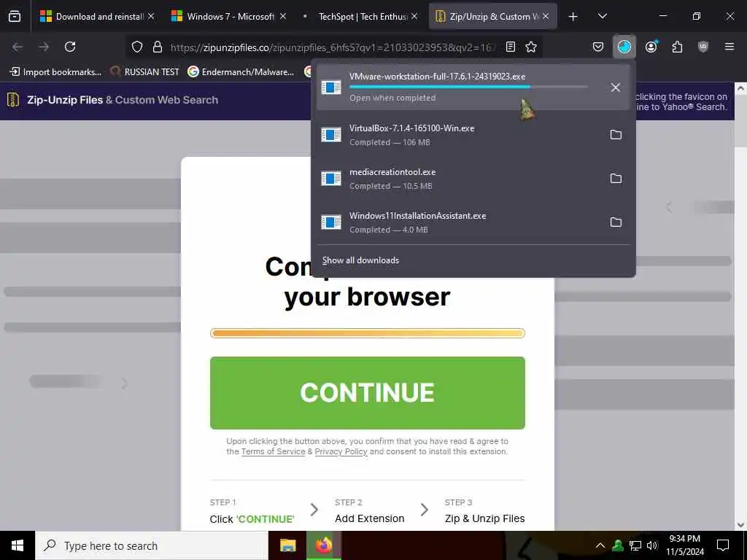Open the volume speaker tray icon
This screenshot has height=560, width=747.
tap(652, 545)
